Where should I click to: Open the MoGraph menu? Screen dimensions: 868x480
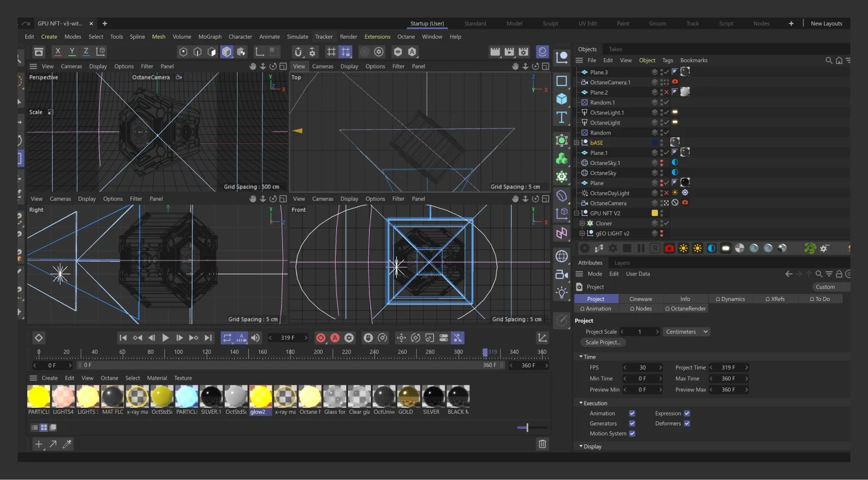(210, 37)
